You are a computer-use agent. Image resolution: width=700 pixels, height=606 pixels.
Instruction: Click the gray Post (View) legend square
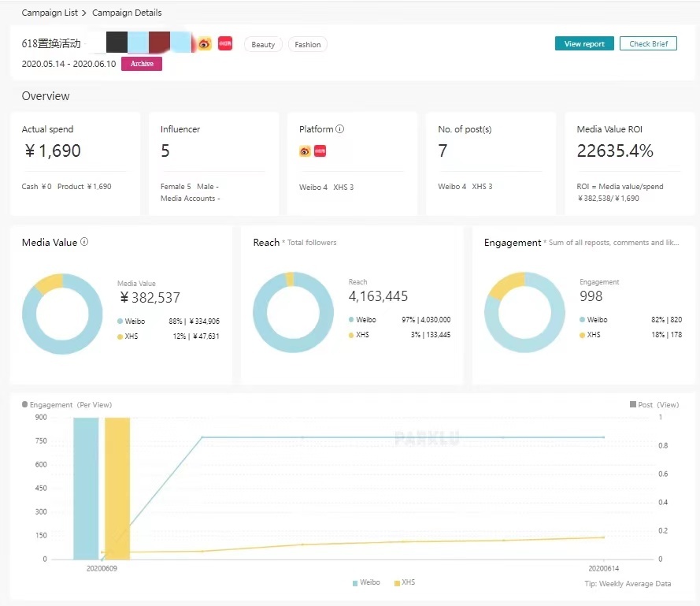tap(632, 404)
